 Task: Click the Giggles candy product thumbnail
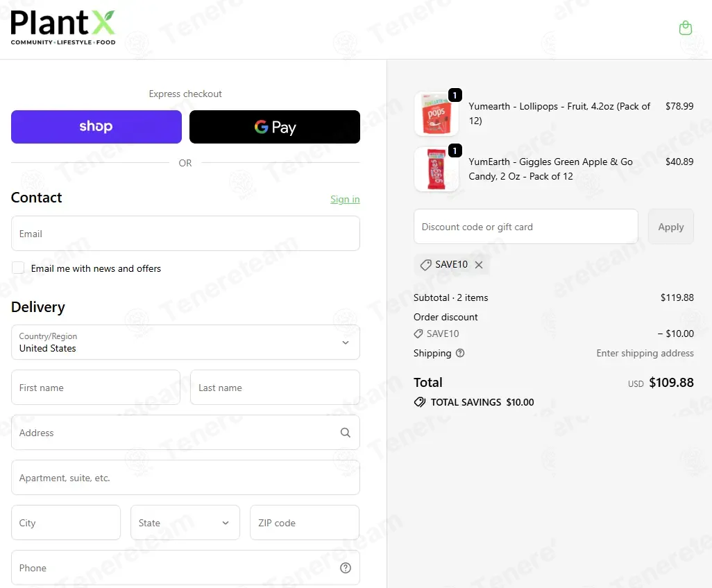[436, 168]
